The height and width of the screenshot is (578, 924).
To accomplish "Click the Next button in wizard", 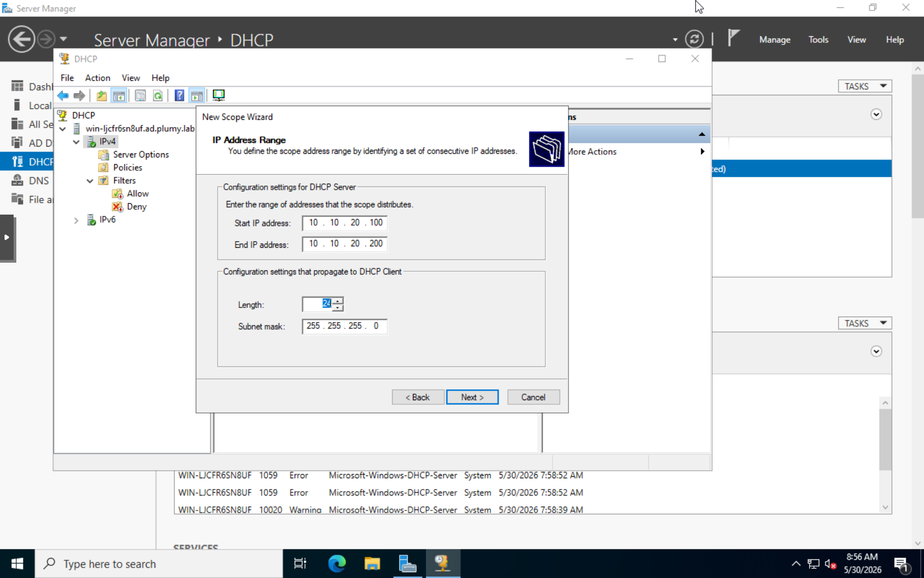I will [472, 397].
